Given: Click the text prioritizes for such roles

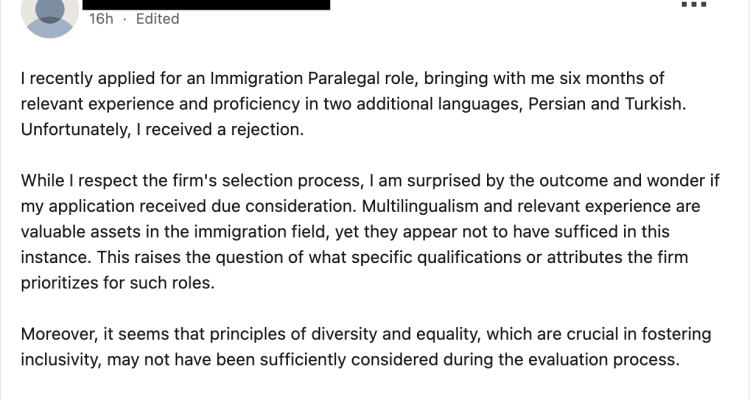Looking at the screenshot, I should (118, 283).
